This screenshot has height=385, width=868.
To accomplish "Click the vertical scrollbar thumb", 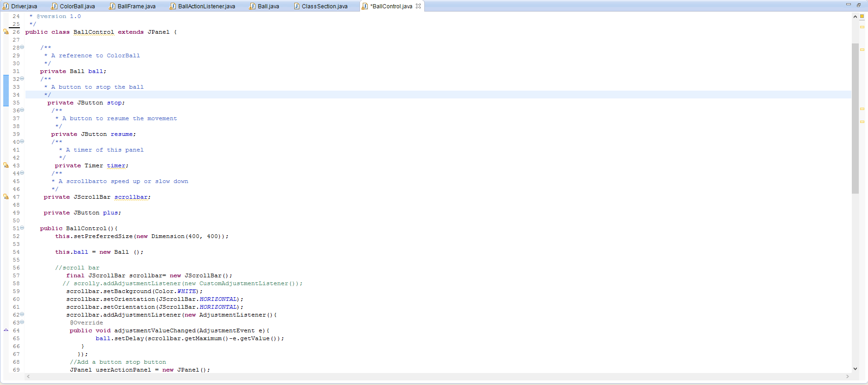I will pos(855,118).
